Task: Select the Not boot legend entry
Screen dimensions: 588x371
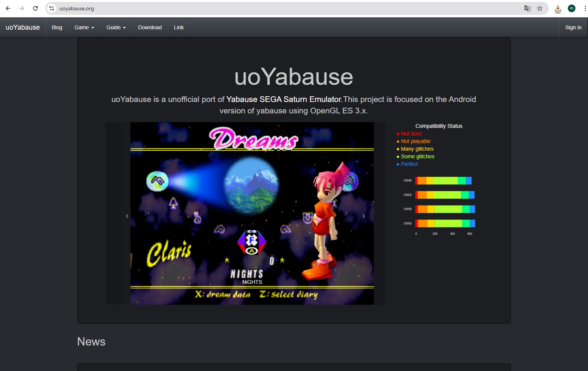Action: 409,134
